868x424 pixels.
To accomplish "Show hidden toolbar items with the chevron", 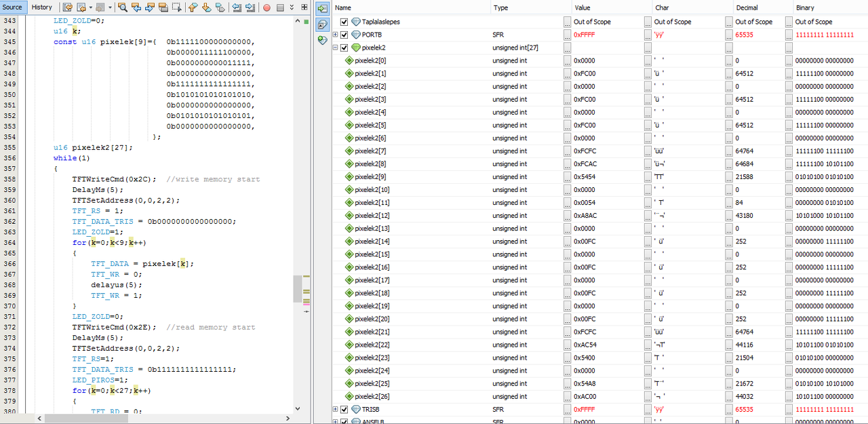I will [x=292, y=7].
